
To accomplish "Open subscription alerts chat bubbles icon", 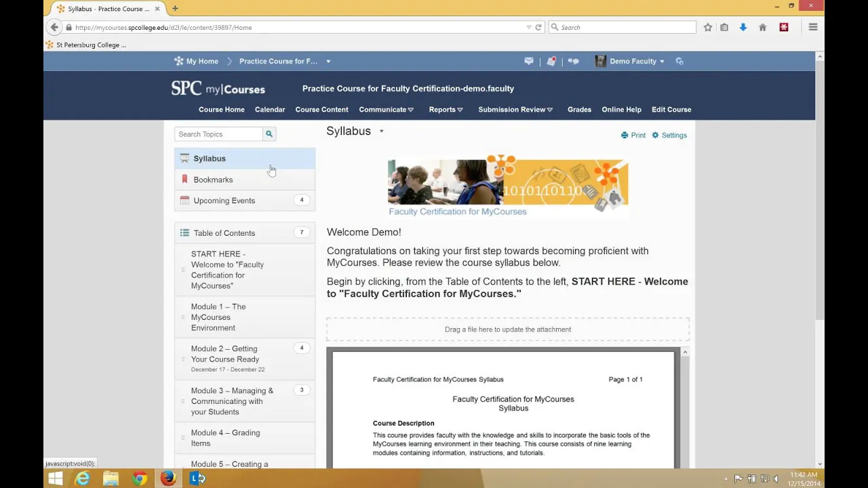I will tap(574, 61).
